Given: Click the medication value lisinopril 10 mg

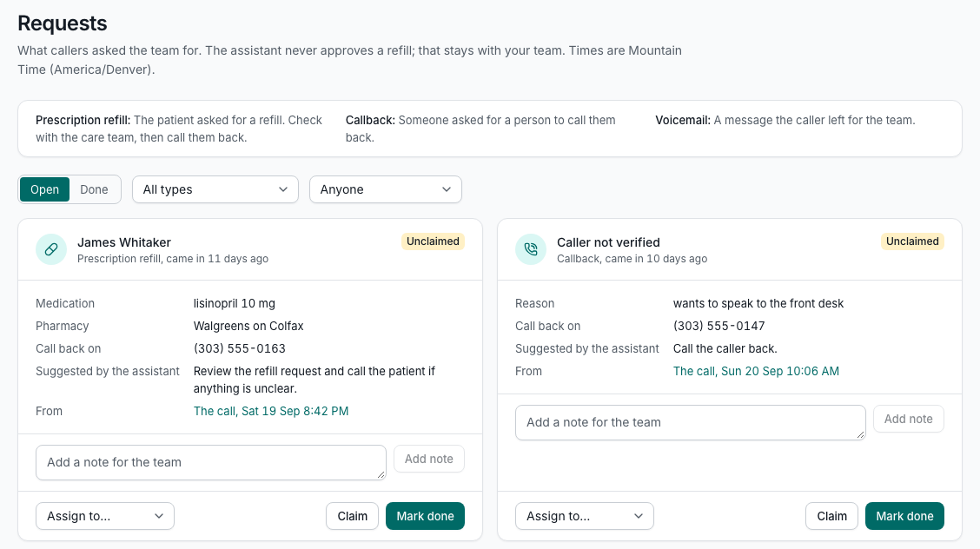Looking at the screenshot, I should [x=235, y=303].
